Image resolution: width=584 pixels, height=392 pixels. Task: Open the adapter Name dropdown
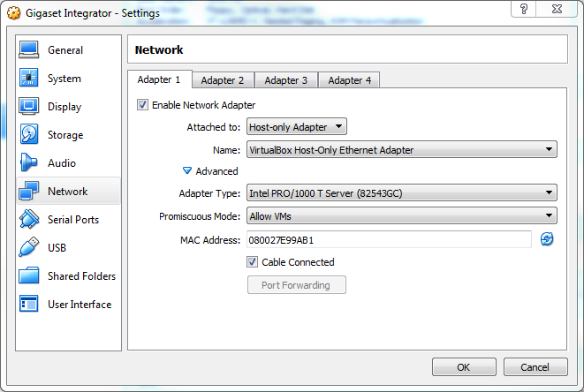[401, 150]
